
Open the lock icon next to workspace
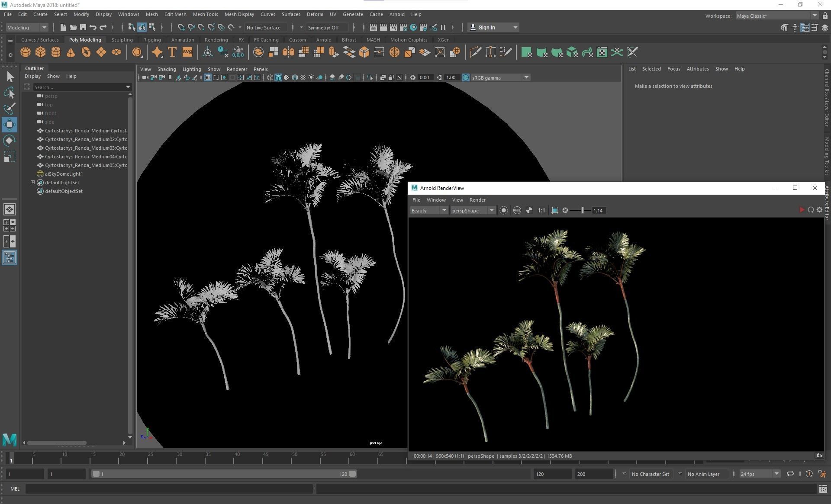825,16
